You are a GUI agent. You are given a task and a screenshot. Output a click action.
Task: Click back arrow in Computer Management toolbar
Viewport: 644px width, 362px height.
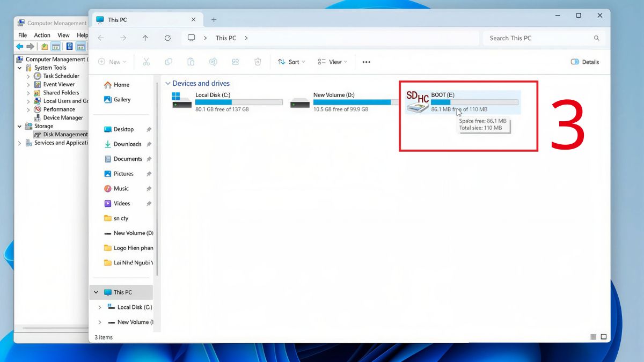point(20,47)
